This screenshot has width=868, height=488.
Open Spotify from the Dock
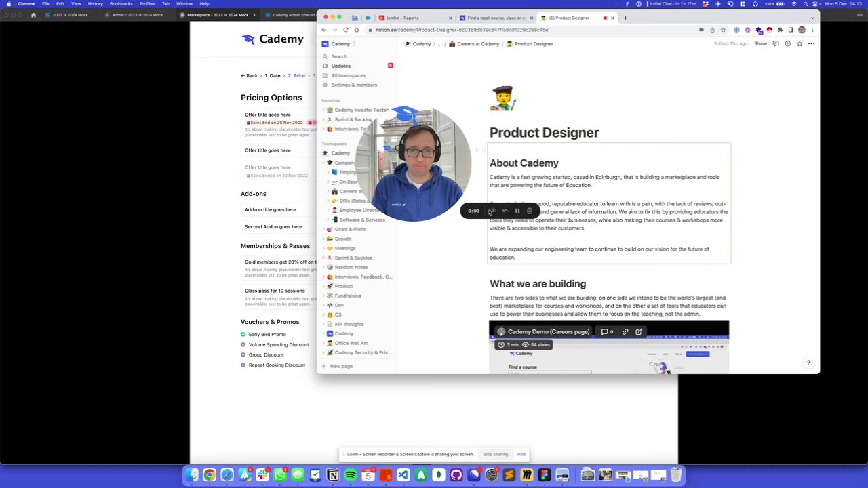pyautogui.click(x=351, y=475)
